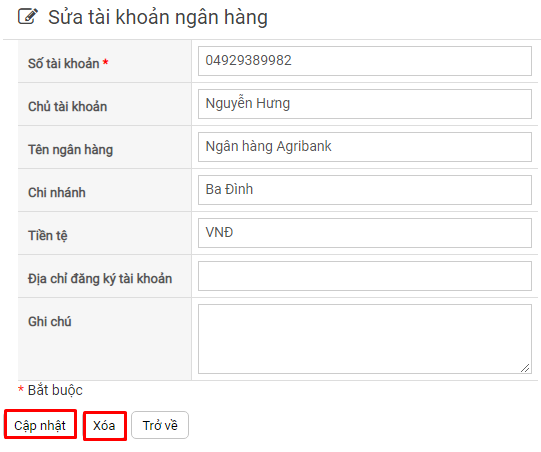
Task: Click the Tiền tệ field containing VNĐ
Action: (365, 233)
